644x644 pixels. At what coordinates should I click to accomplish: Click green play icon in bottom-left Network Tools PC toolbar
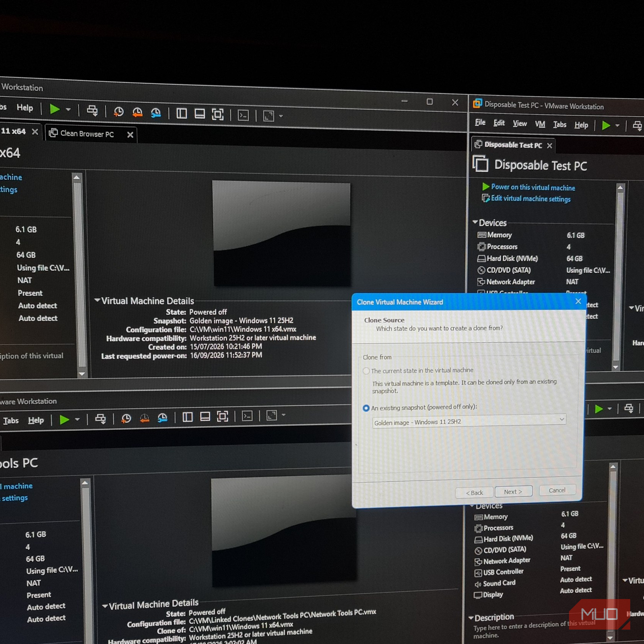(x=64, y=420)
